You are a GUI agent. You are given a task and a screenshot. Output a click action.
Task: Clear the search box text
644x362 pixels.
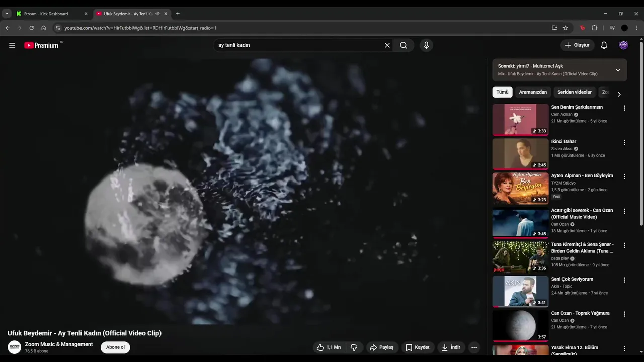tap(387, 45)
